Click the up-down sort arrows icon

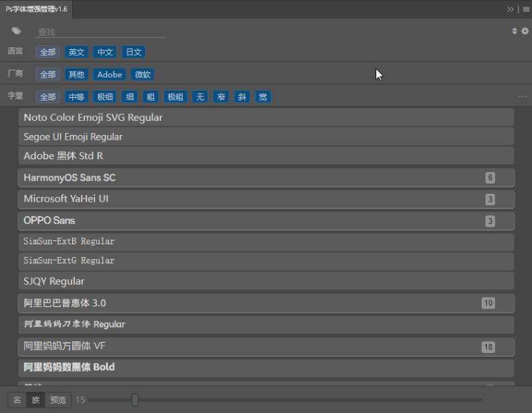(x=515, y=31)
